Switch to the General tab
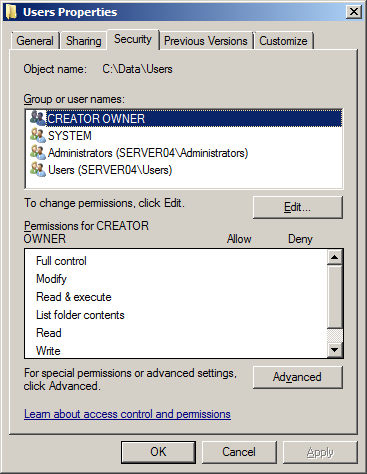This screenshot has height=474, width=367. 35,41
